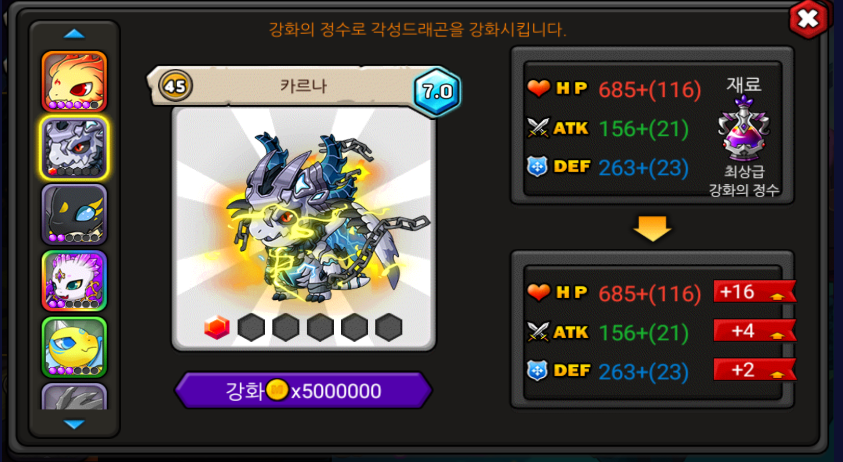Click the +16 HP bonus banner
The height and width of the screenshot is (462, 843).
[x=755, y=292]
